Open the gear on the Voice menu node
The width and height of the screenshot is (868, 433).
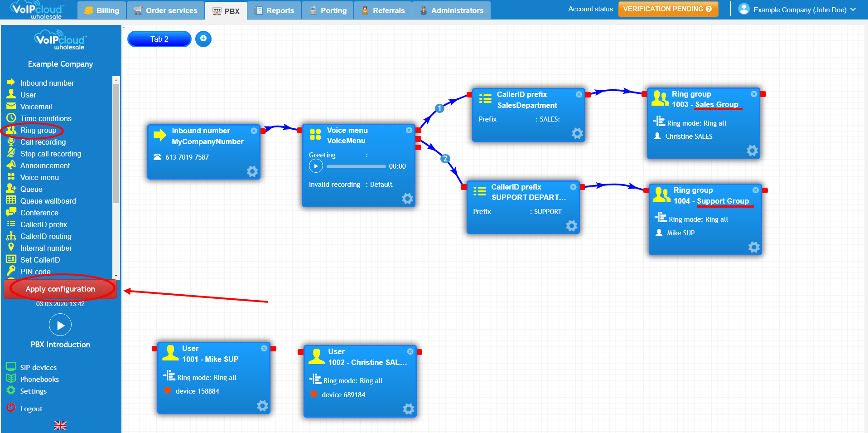click(407, 199)
